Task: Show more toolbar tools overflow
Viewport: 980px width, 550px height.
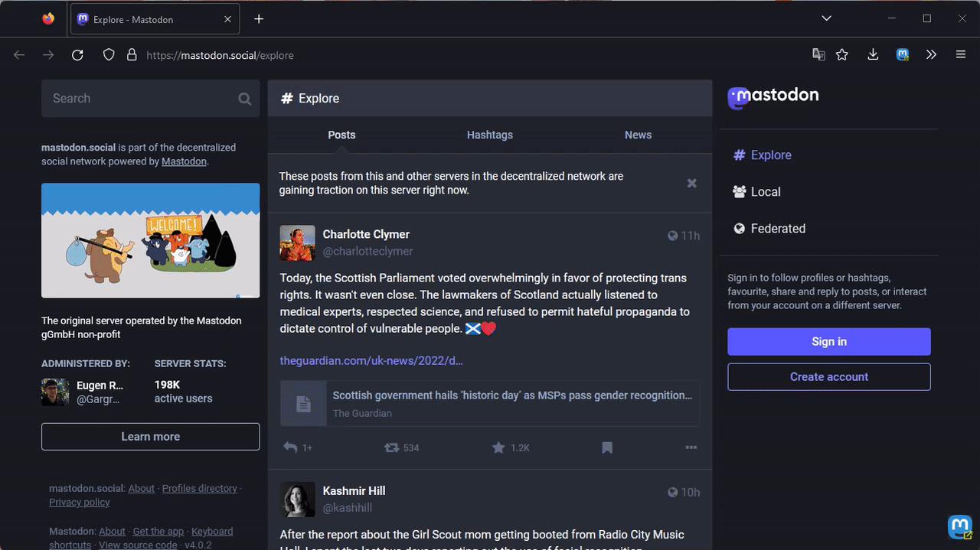Action: pyautogui.click(x=931, y=55)
